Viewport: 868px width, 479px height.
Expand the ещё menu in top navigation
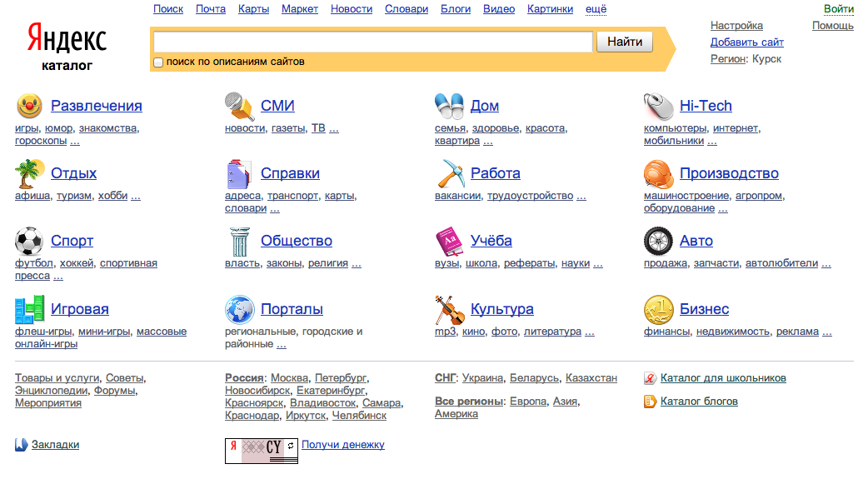(x=596, y=9)
